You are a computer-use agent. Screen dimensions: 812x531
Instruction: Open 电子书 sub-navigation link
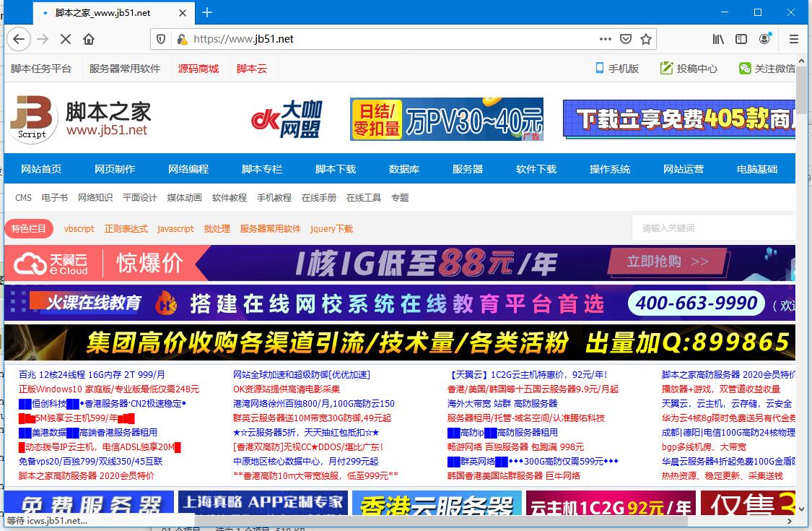(x=54, y=197)
